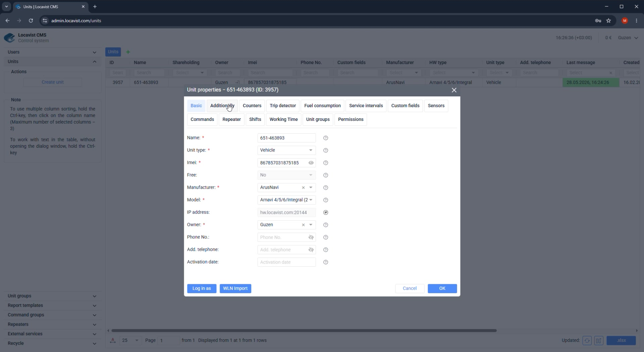
Task: Click the green plus add-tab icon
Action: pos(128,52)
